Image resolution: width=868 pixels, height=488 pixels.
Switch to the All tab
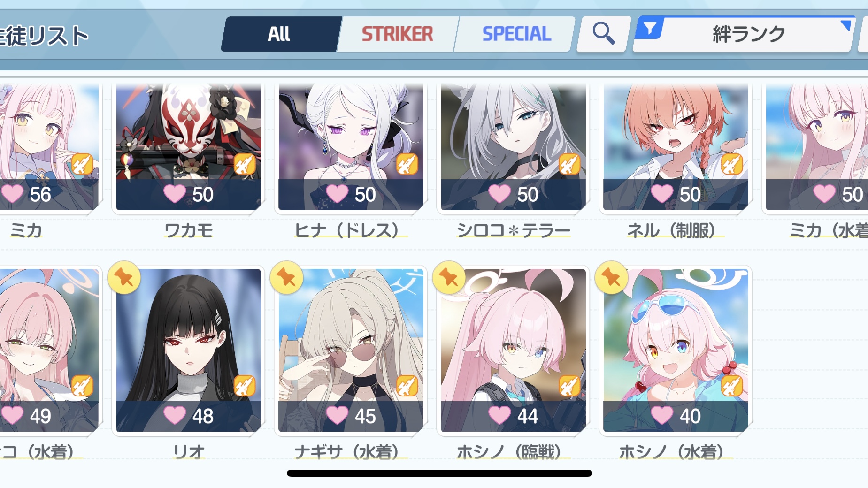click(280, 34)
